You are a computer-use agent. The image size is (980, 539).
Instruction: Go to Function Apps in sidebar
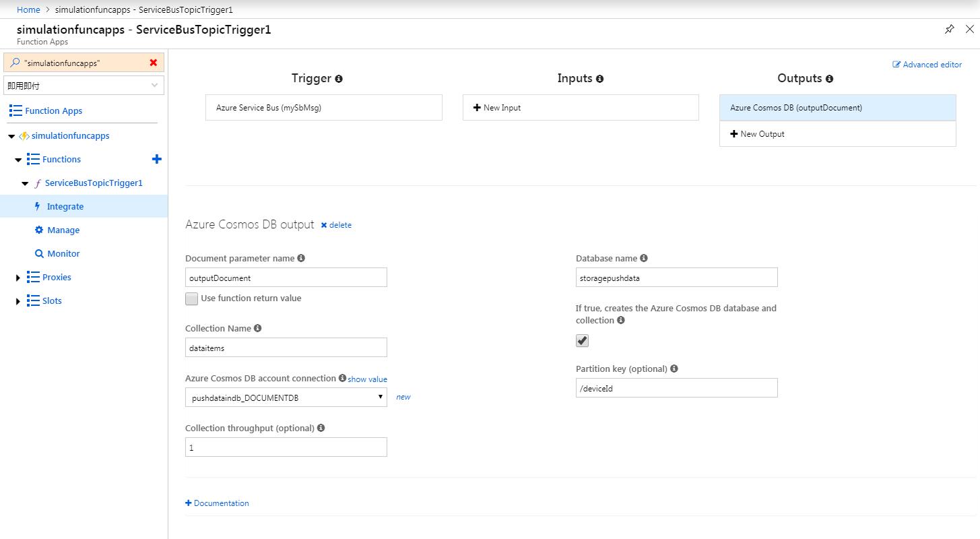coord(54,110)
